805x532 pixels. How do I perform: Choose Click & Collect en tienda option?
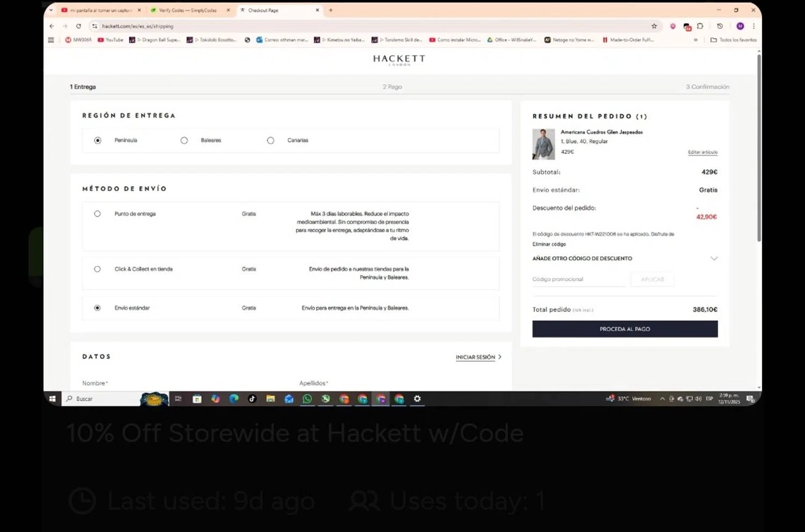point(97,269)
